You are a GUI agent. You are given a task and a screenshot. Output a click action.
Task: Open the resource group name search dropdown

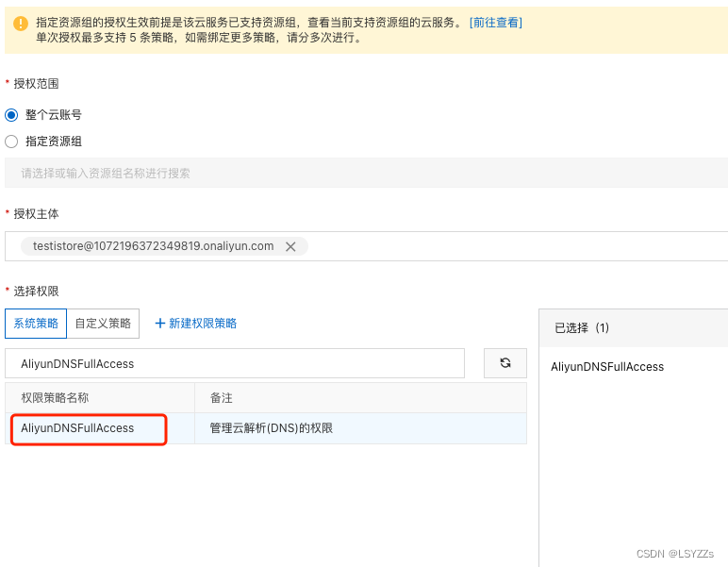coord(366,173)
